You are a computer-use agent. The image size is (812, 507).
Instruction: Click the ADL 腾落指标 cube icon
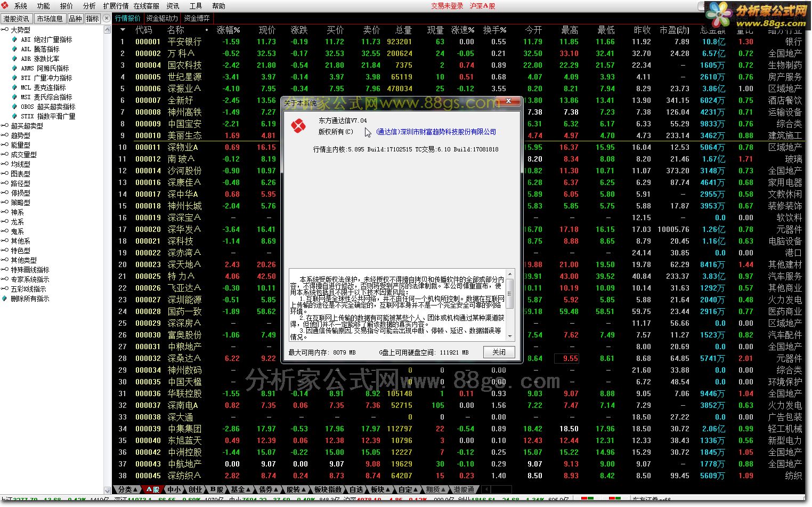(x=14, y=49)
